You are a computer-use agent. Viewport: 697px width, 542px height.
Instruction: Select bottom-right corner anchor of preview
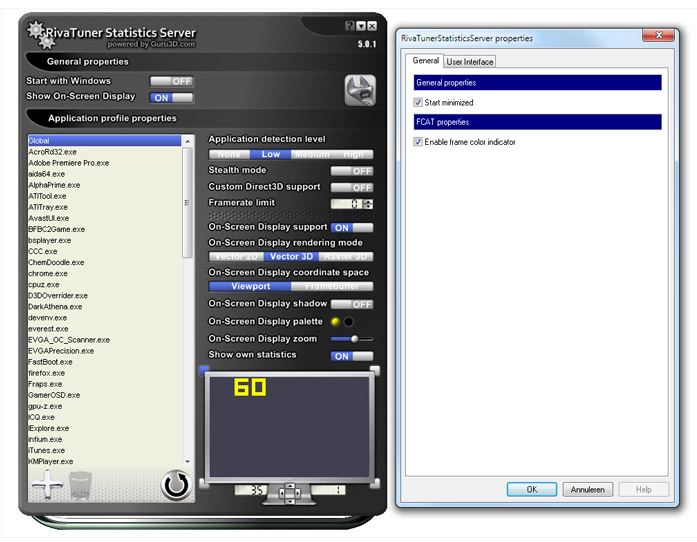point(375,483)
